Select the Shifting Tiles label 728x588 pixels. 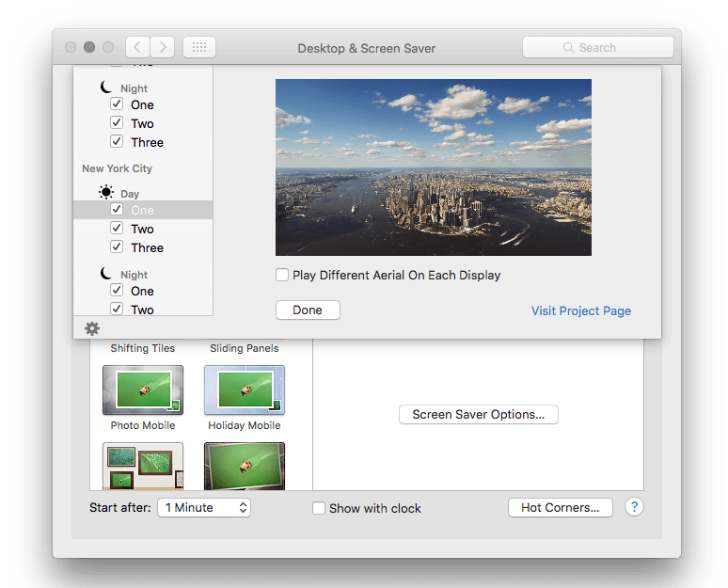[143, 348]
